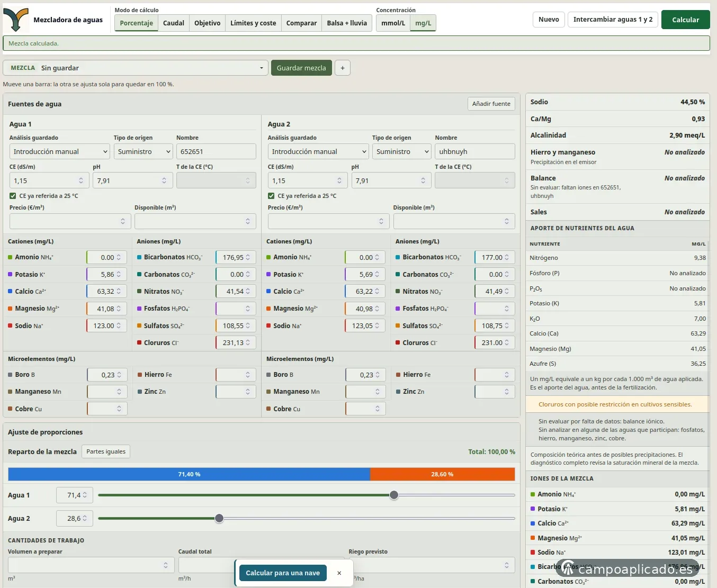This screenshot has height=588, width=717.
Task: Click the Agua 1 proportion slider handle
Action: [x=394, y=495]
